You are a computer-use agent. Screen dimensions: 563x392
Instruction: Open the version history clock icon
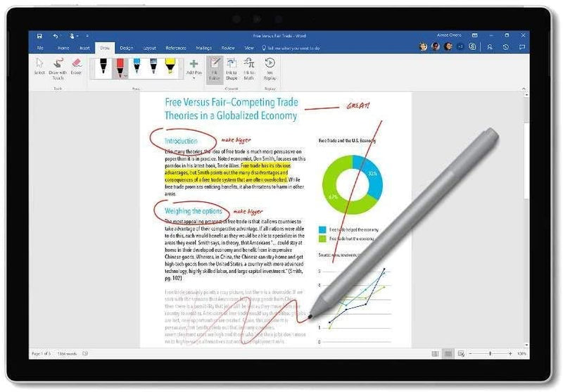pyautogui.click(x=506, y=47)
